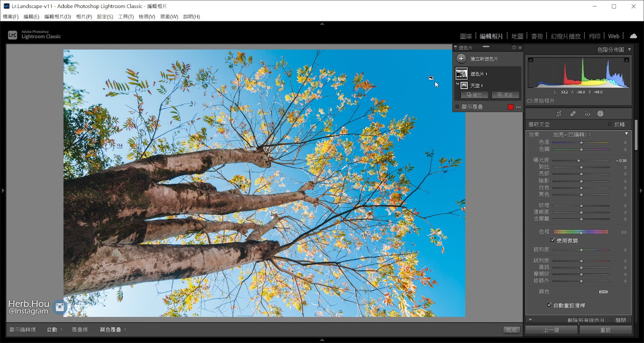644x343 pixels.
Task: Open the 顯示編輯標 自動 dropdown
Action: pyautogui.click(x=55, y=330)
